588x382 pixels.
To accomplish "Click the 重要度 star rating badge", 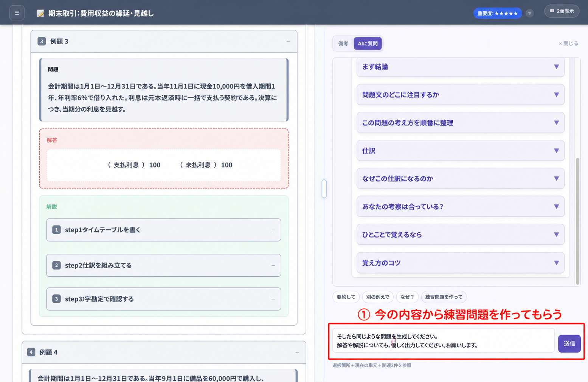I will click(x=497, y=13).
